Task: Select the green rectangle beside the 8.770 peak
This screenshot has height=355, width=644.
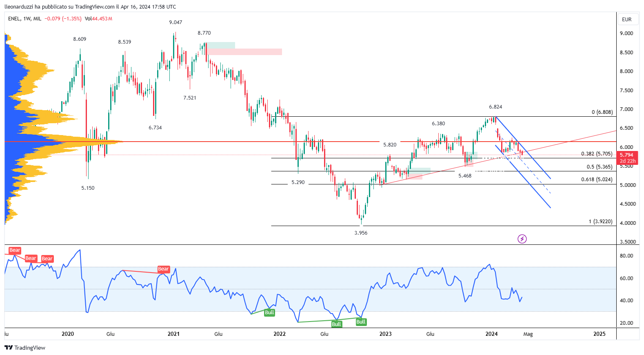Action: (221, 45)
